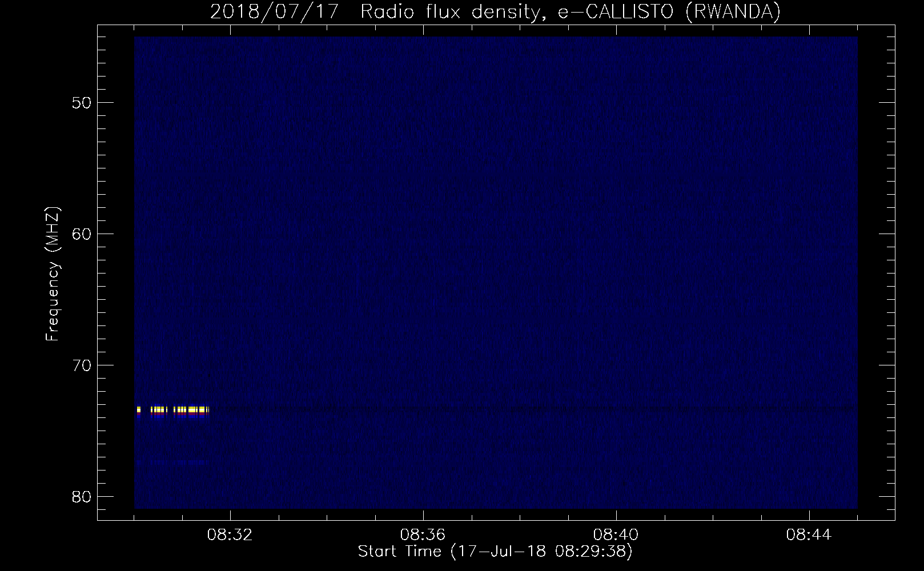Click the 08:44 time tick label

coord(809,535)
